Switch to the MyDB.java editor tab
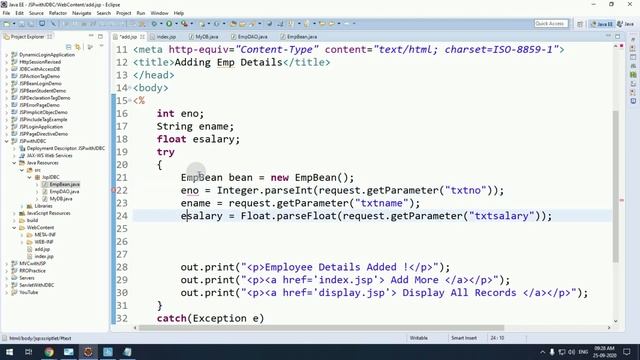Image resolution: width=640 pixels, height=360 pixels. point(204,37)
